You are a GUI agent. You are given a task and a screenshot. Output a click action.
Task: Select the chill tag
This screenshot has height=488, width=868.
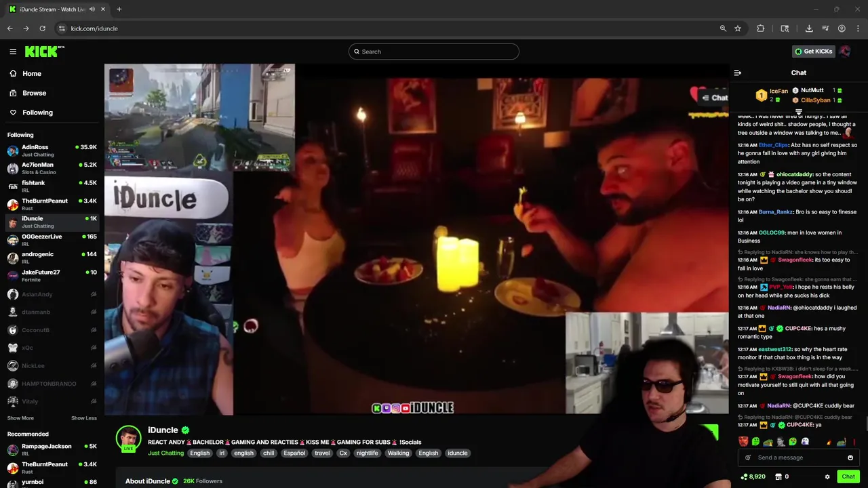point(269,453)
